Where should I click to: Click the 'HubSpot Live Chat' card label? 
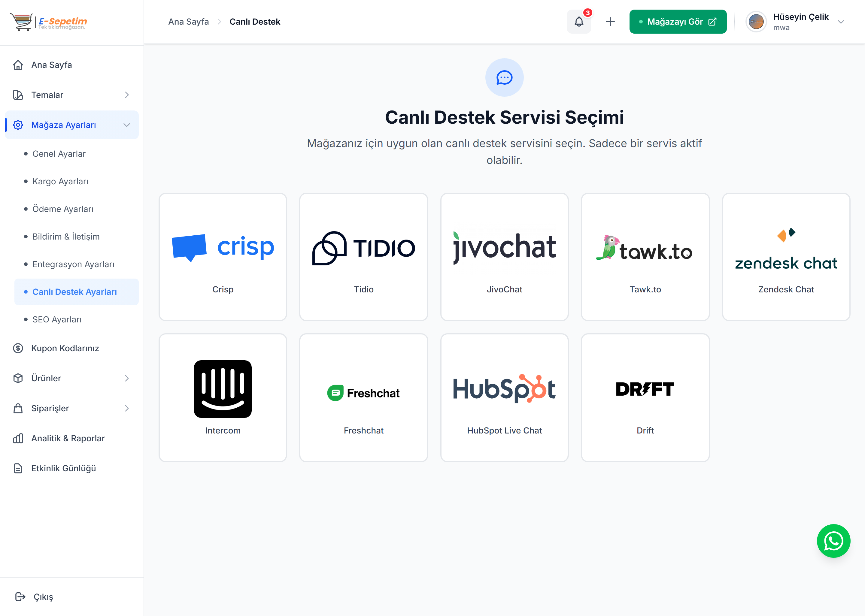click(x=504, y=430)
